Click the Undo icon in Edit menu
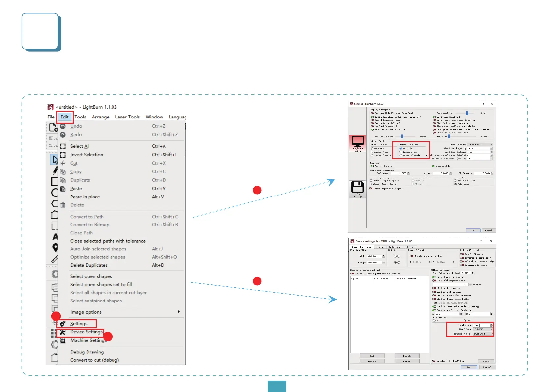 click(63, 126)
